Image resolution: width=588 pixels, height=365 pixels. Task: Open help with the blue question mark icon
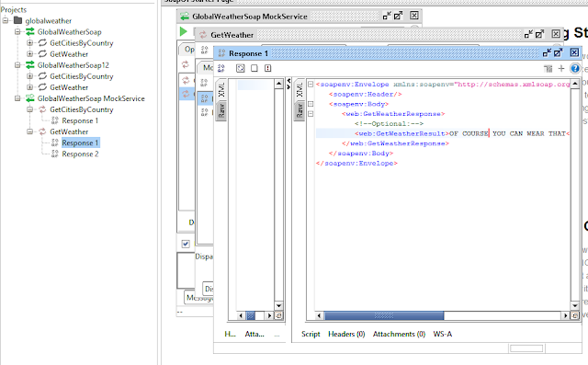pyautogui.click(x=574, y=68)
